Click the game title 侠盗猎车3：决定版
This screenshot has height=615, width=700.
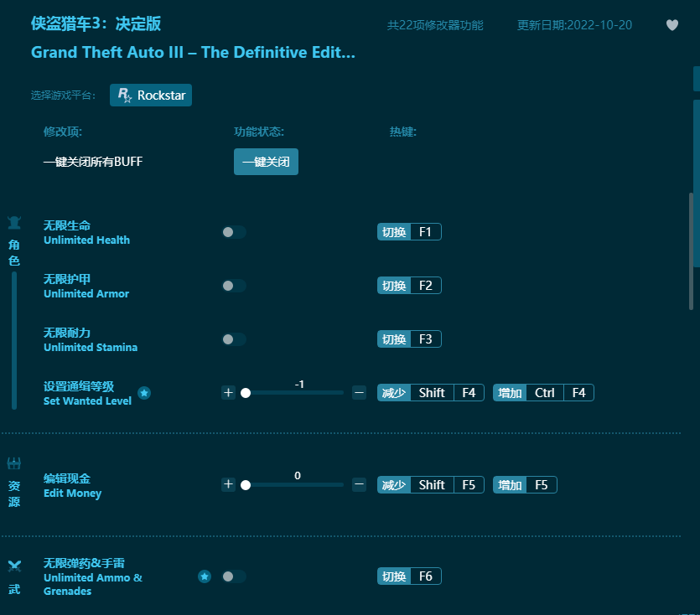coord(96,23)
